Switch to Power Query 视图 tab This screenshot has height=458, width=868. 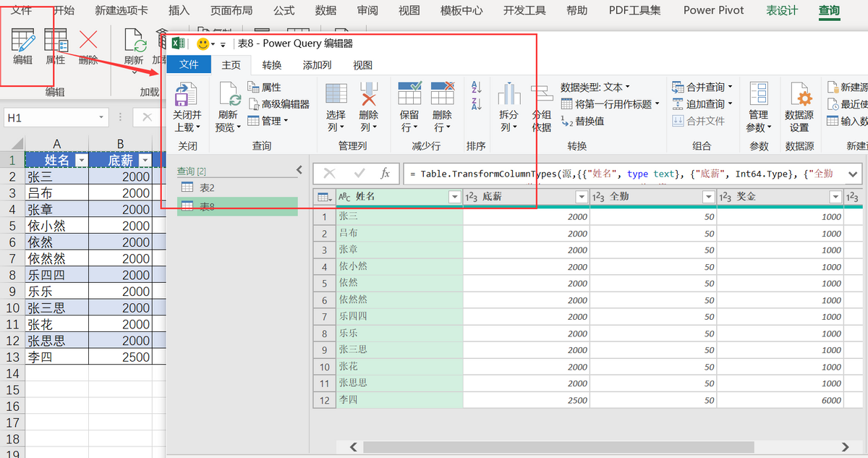pyautogui.click(x=362, y=64)
